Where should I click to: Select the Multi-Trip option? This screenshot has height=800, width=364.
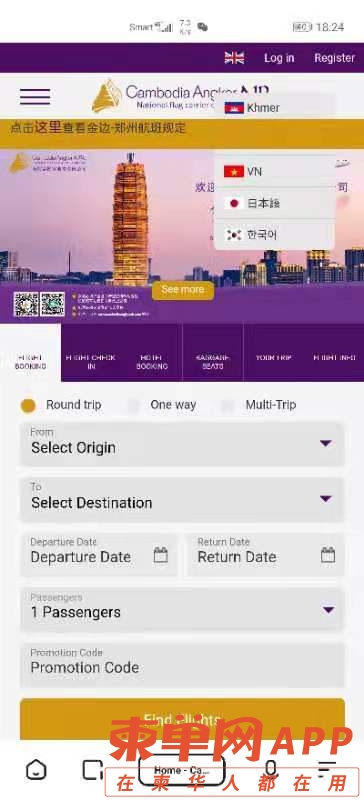click(258, 405)
